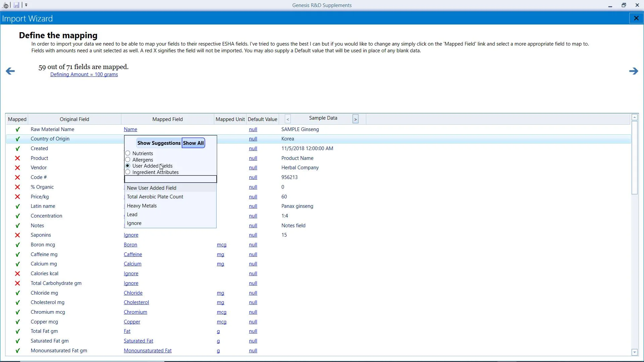
Task: Select the Nutrients radio button
Action: [x=128, y=153]
